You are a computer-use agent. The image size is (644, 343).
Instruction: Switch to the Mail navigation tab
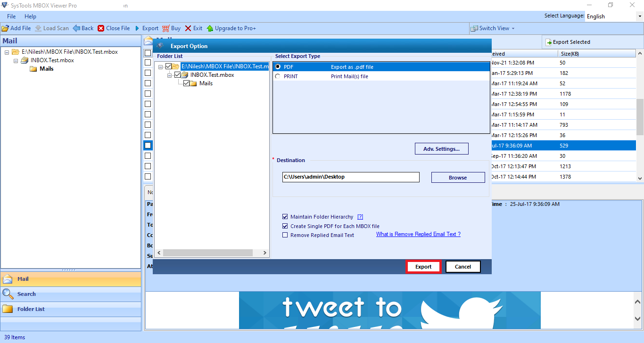[71, 279]
